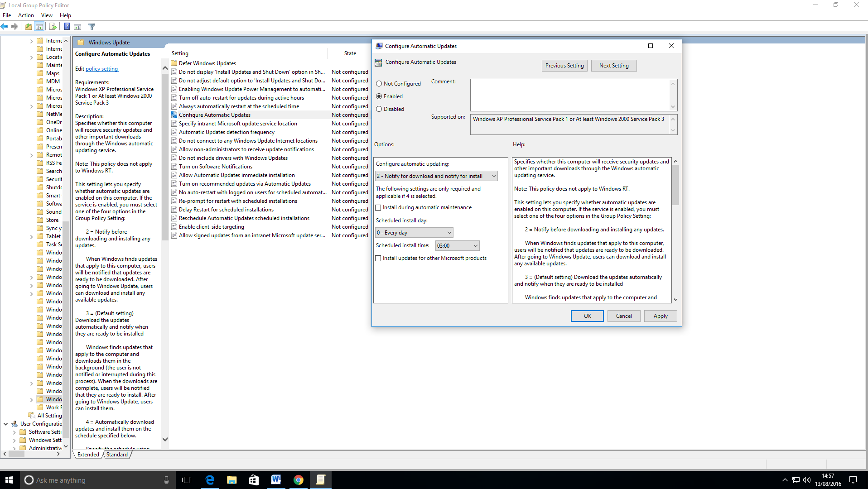Click inside the Comment text box

[x=569, y=95]
